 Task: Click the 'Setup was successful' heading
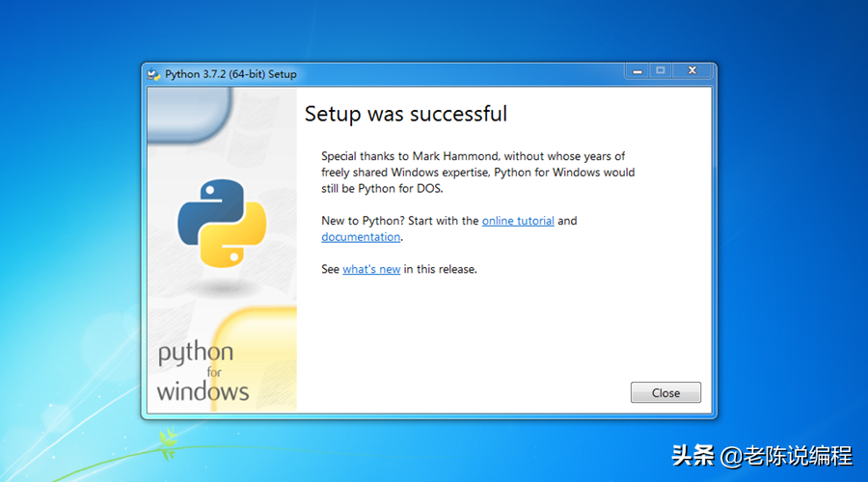pyautogui.click(x=406, y=114)
